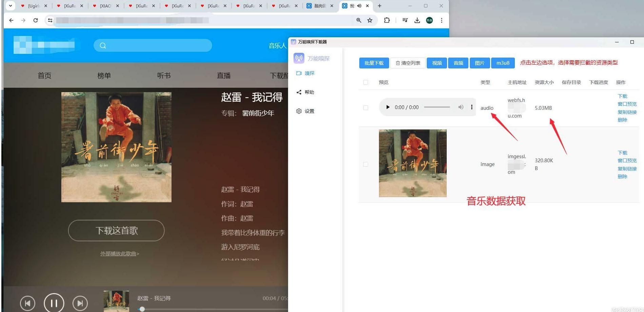Image resolution: width=644 pixels, height=312 pixels.
Task: Open a new browser tab
Action: (x=380, y=6)
